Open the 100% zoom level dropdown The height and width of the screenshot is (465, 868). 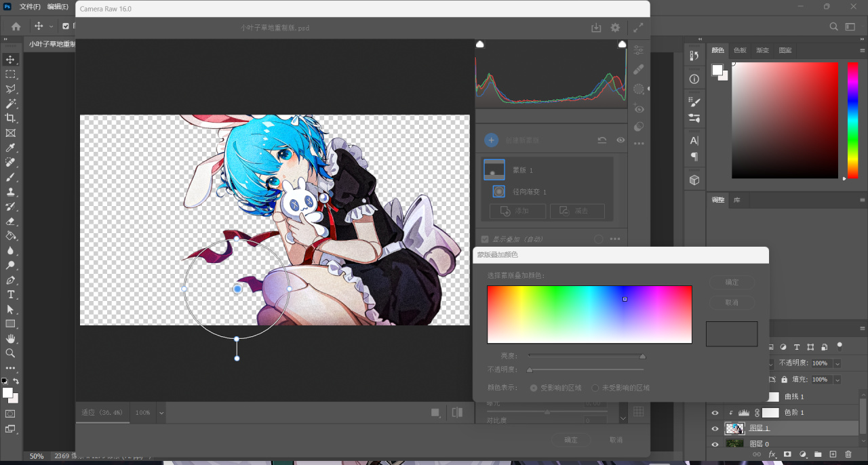[161, 412]
